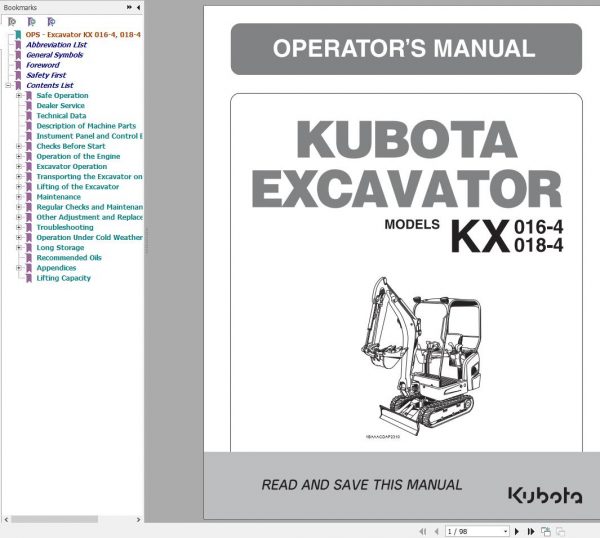The width and height of the screenshot is (600, 538).
Task: Expand Operation of the Engine bookmark
Action: 19,157
